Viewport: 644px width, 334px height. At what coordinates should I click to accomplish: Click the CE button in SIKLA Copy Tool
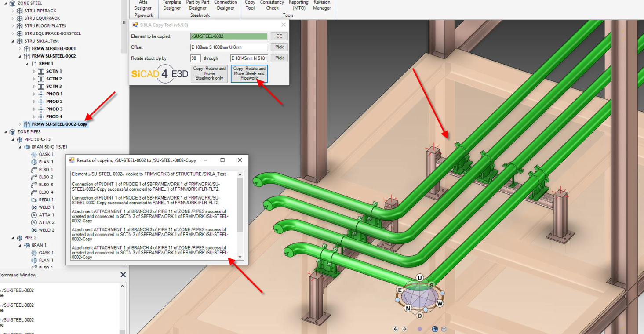click(279, 36)
